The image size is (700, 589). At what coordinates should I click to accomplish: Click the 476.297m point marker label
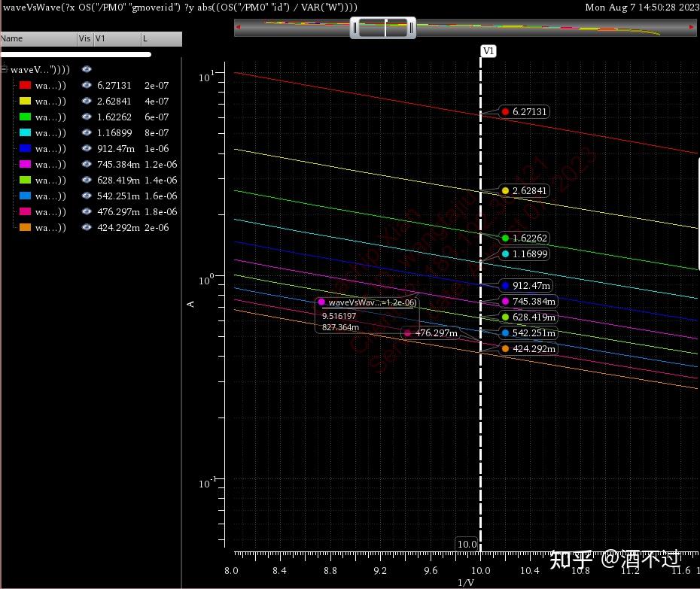(x=432, y=333)
